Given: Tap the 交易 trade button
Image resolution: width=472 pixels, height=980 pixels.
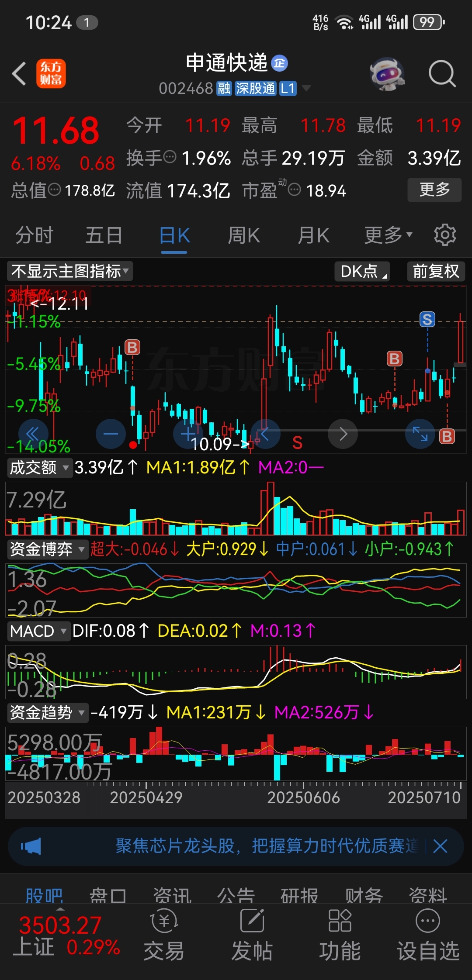Looking at the screenshot, I should [x=164, y=935].
